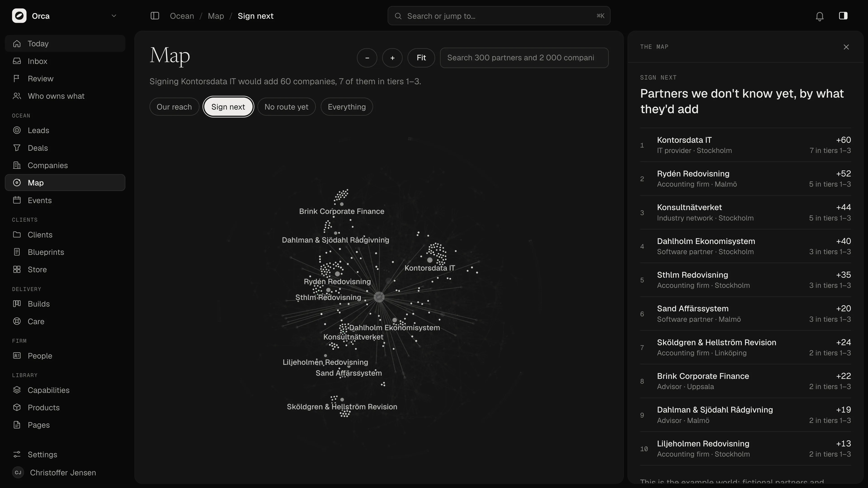Open the Clients folder item

[x=65, y=235]
